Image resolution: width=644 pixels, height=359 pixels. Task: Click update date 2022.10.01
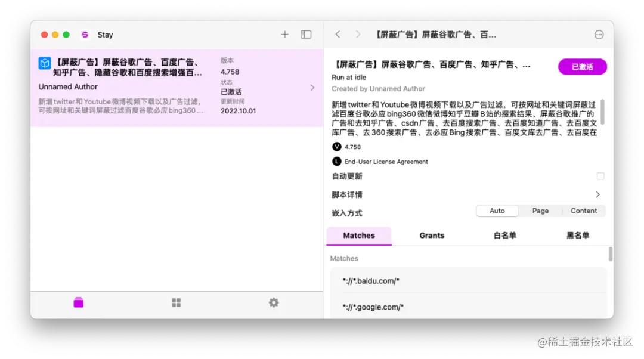pos(238,111)
